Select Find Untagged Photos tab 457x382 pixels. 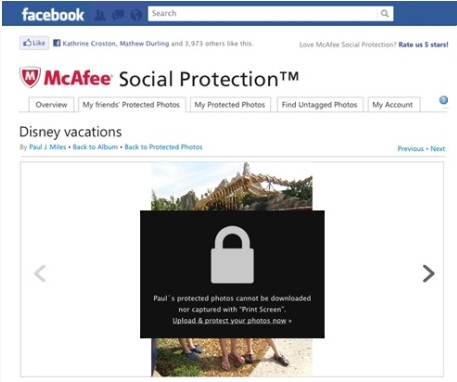(x=319, y=105)
